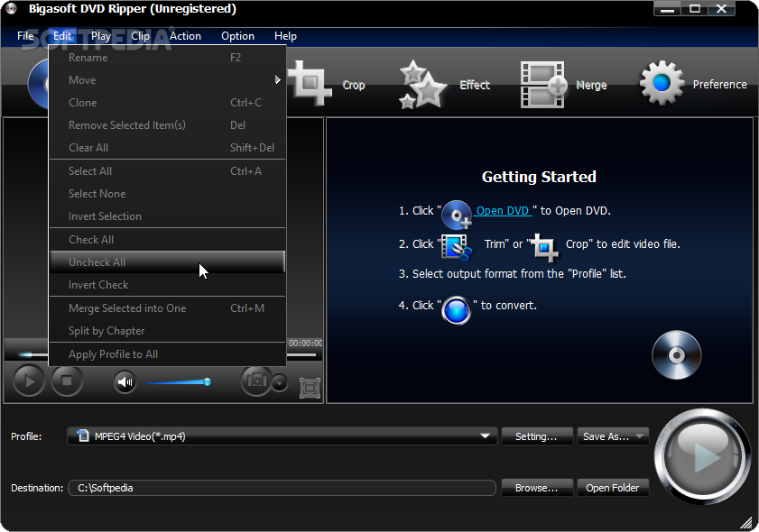Open the Help menu
This screenshot has height=532, width=759.
point(285,36)
